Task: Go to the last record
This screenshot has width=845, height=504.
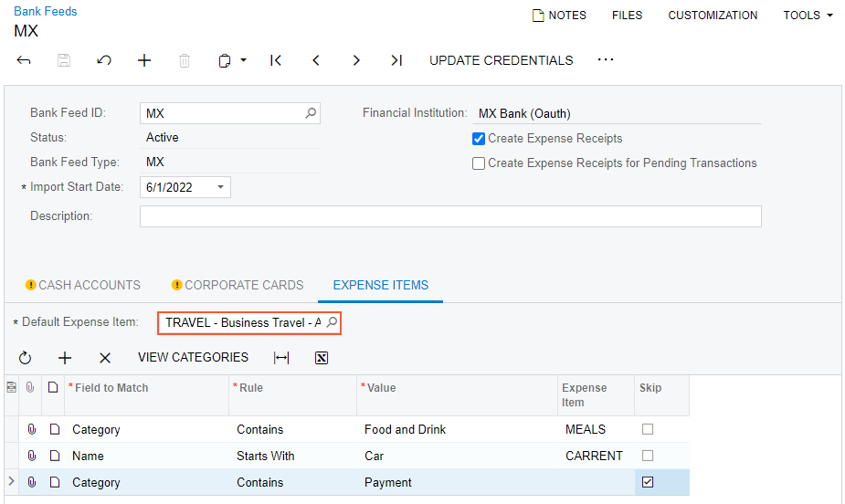Action: coord(396,60)
